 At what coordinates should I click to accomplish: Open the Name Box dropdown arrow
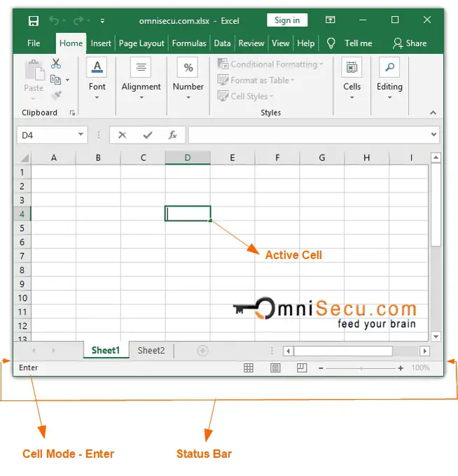(81, 134)
